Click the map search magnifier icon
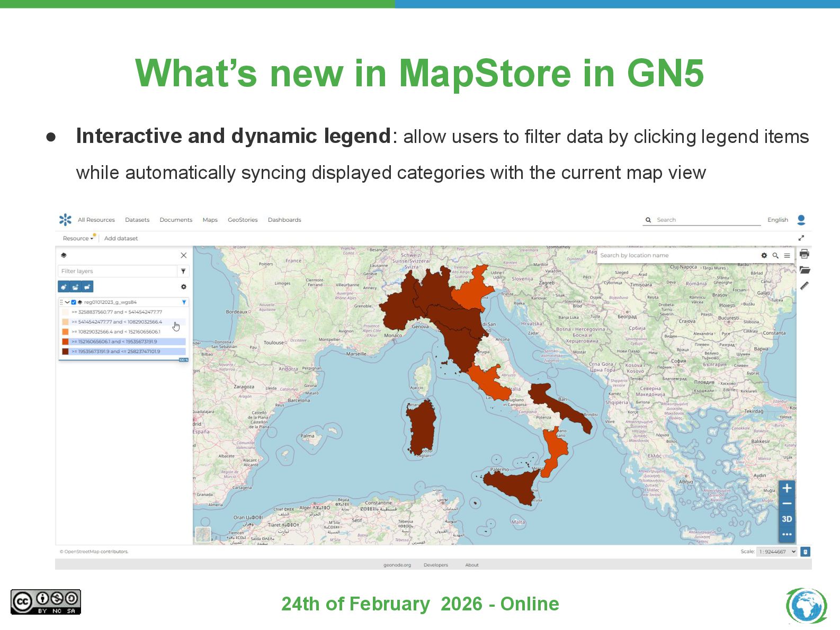840x630 pixels. [x=775, y=255]
